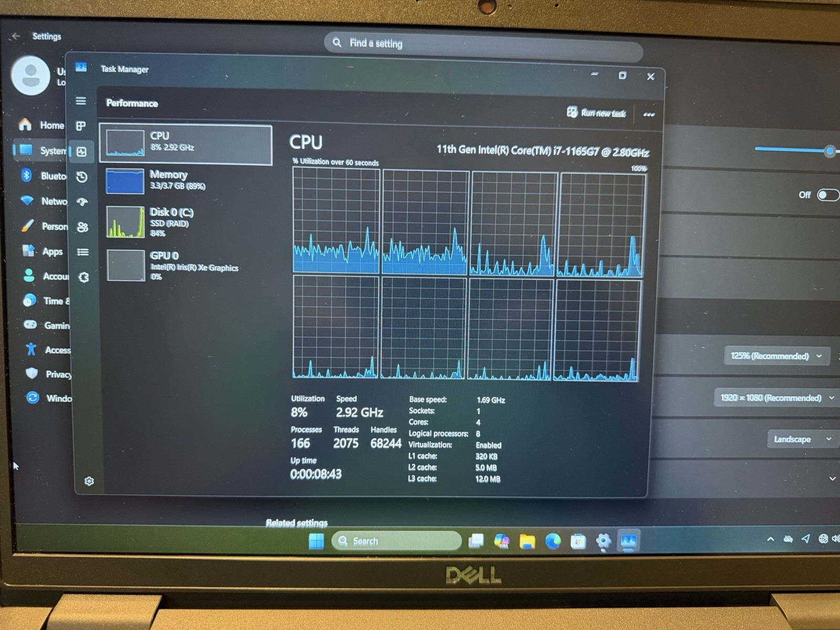Expand the chevron below the Landscape dropdown

(x=832, y=479)
